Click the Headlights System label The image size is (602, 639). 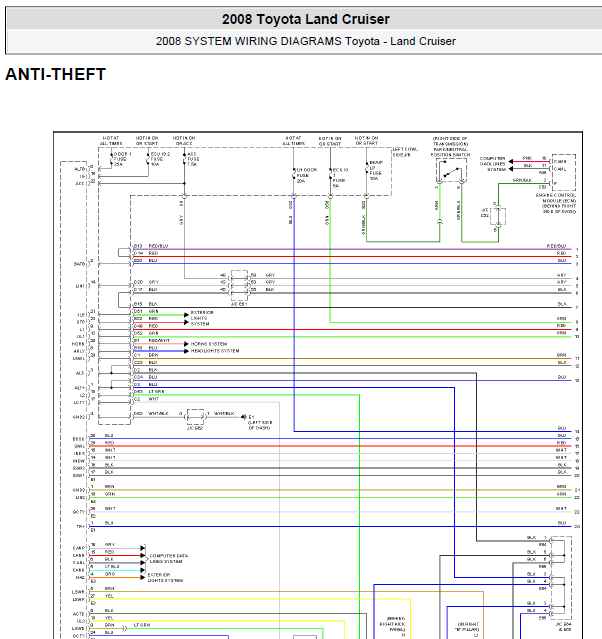[x=215, y=351]
